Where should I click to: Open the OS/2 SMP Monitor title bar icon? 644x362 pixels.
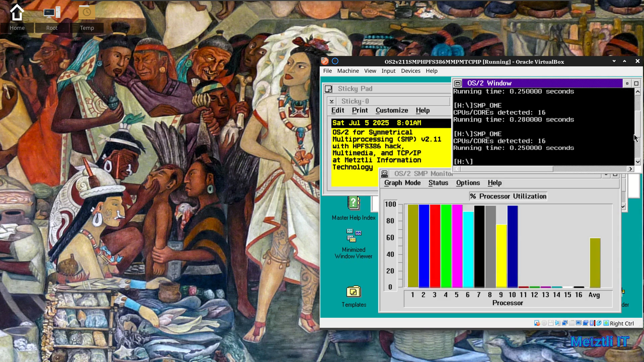pos(384,174)
